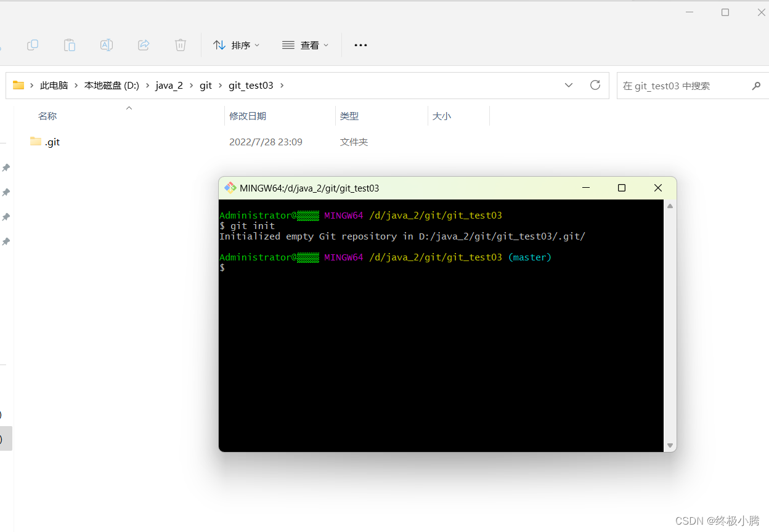Viewport: 769px width, 532px height.
Task: Click third pin icon in Explorer sidebar
Action: coord(6,217)
